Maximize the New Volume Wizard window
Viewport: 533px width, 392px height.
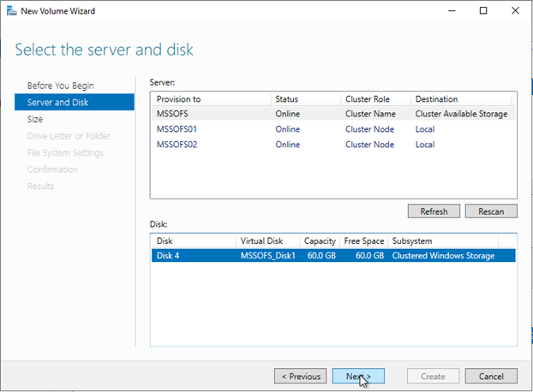pyautogui.click(x=482, y=11)
